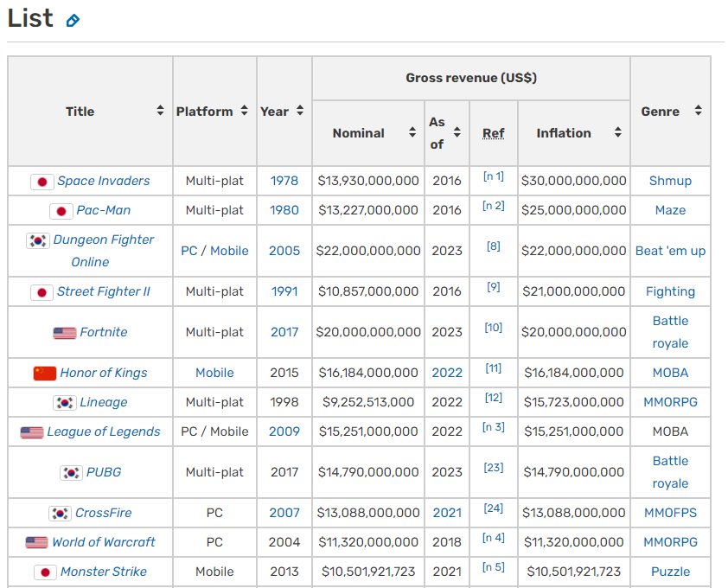Click the Japan flag next to Space Invaders
The height and width of the screenshot is (588, 728).
click(42, 182)
